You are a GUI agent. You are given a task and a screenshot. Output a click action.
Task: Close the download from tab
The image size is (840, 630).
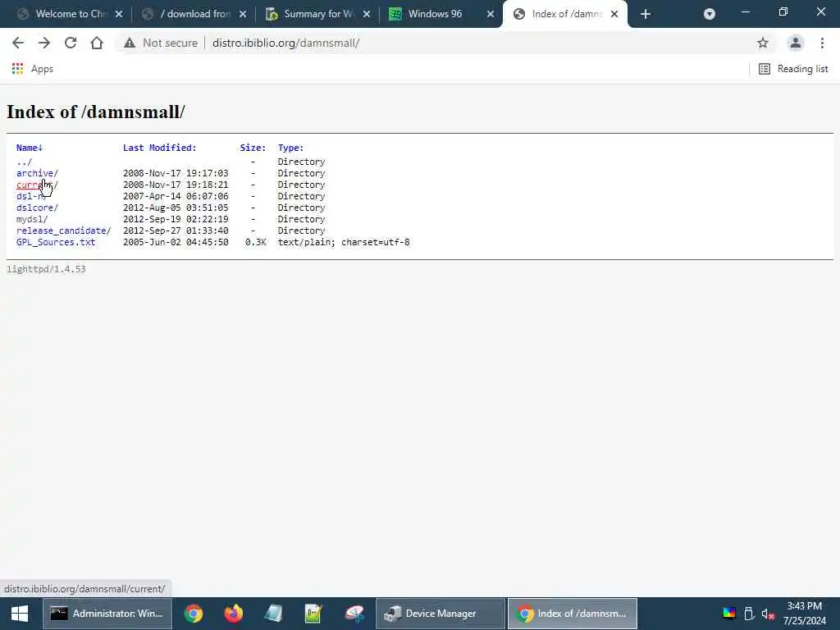[x=243, y=14]
